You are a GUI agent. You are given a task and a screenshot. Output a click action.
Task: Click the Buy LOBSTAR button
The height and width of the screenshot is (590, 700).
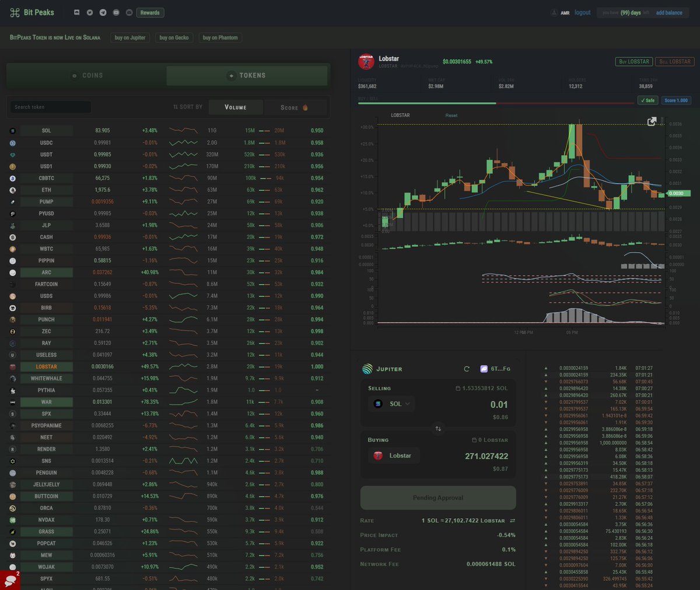(634, 61)
